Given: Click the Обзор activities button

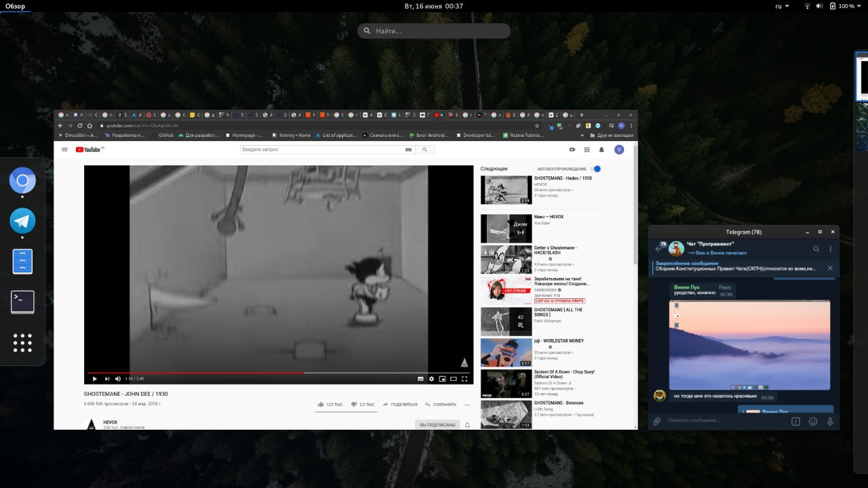Looking at the screenshot, I should tap(16, 6).
